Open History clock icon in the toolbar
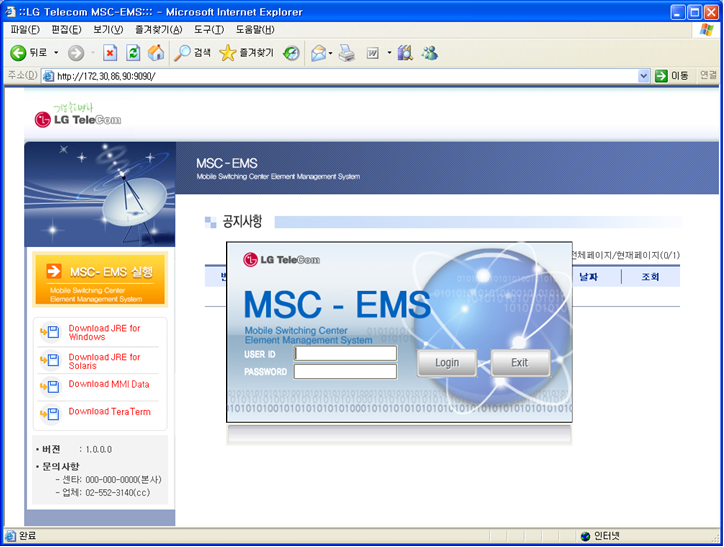 coord(291,53)
